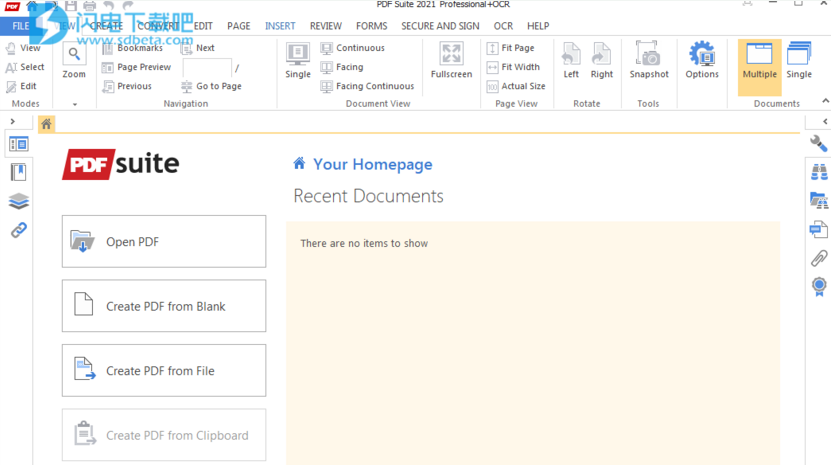Open the binoculars search panel

coord(819,172)
